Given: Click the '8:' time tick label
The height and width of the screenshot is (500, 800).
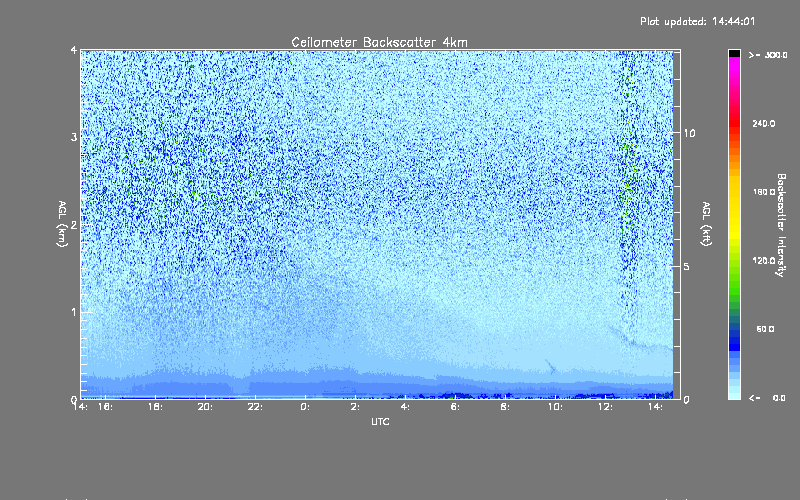Looking at the screenshot, I should pyautogui.click(x=505, y=407).
